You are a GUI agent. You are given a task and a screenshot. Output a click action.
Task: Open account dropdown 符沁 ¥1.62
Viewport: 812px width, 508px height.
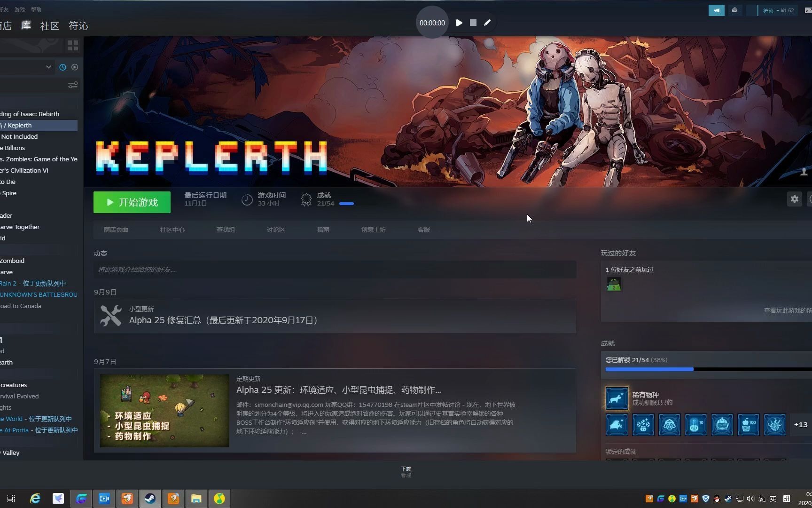click(778, 10)
